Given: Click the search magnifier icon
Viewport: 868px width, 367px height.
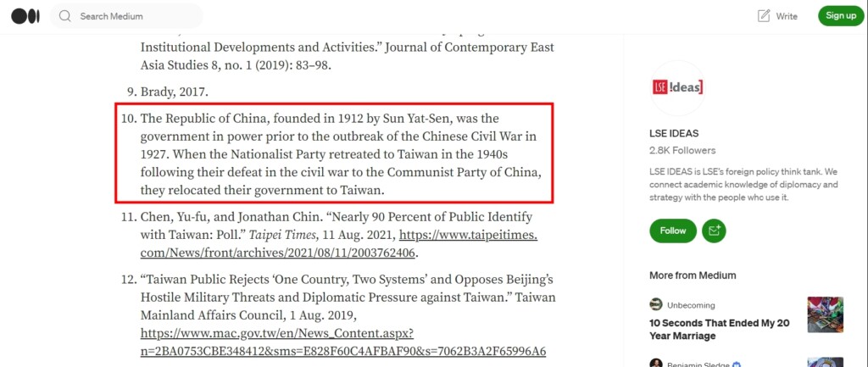Looking at the screenshot, I should [x=65, y=16].
